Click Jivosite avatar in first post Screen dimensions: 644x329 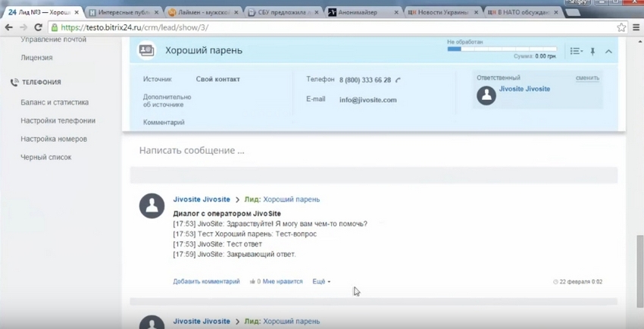pyautogui.click(x=152, y=205)
